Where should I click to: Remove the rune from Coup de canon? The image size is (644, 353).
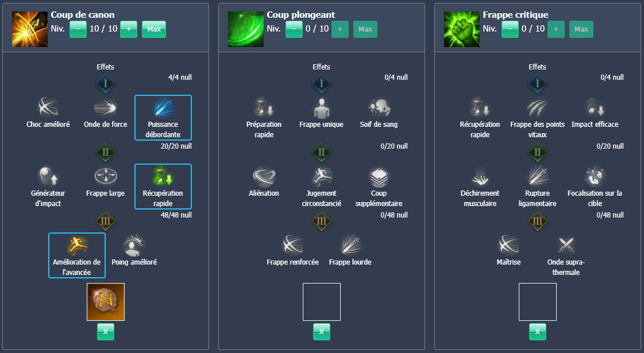(105, 331)
